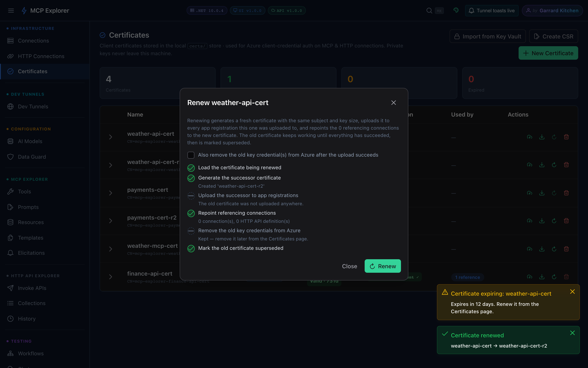588x368 pixels.
Task: Toggle the sidebar hamburger menu
Action: [11, 10]
